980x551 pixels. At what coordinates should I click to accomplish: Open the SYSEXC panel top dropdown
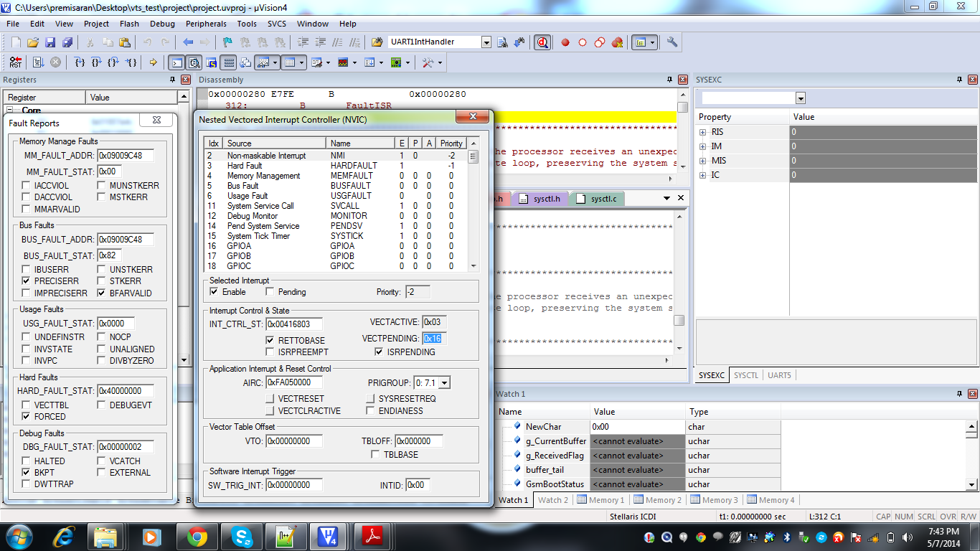coord(801,98)
